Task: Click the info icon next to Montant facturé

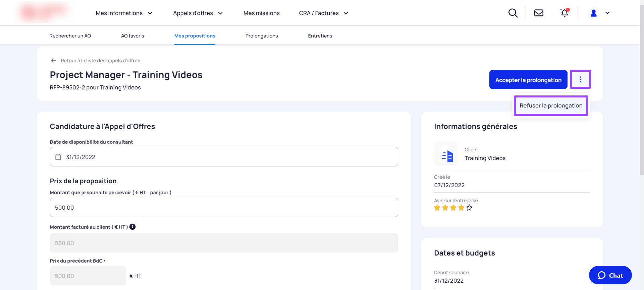Action: (132, 227)
